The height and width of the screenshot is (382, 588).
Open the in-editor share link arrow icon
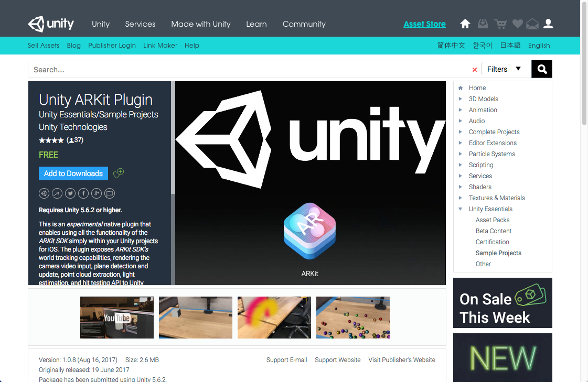coord(57,193)
